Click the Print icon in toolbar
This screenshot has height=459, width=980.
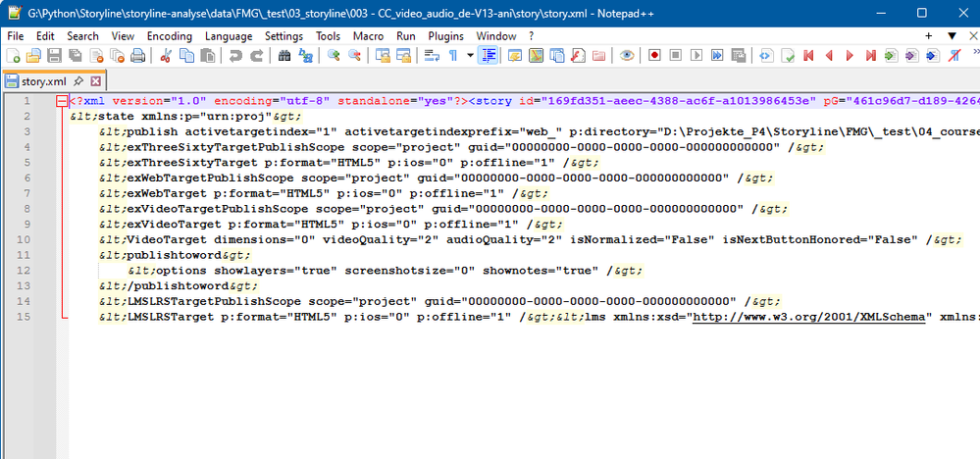[x=138, y=56]
